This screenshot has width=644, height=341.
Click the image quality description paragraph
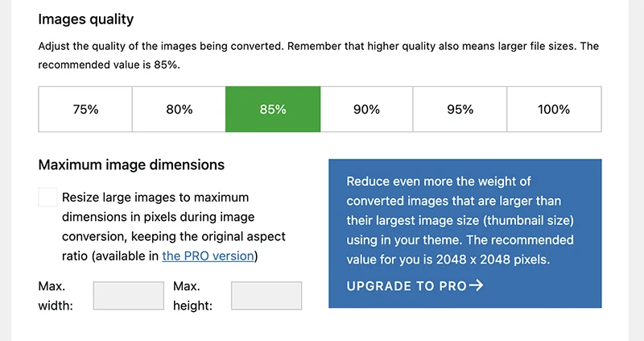tap(318, 55)
